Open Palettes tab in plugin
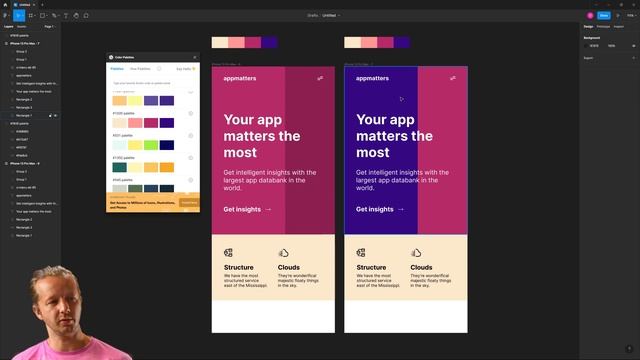The image size is (640, 360). click(x=117, y=69)
